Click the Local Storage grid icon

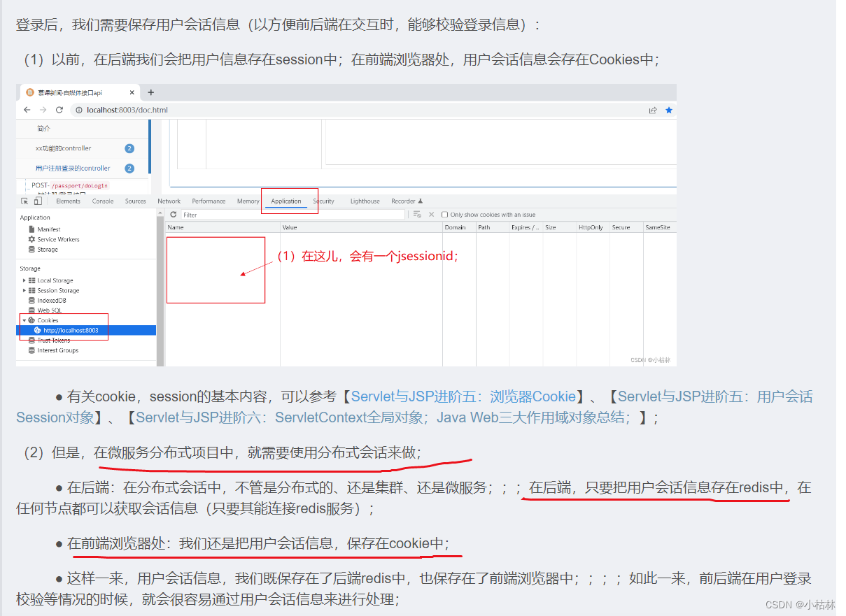[31, 280]
